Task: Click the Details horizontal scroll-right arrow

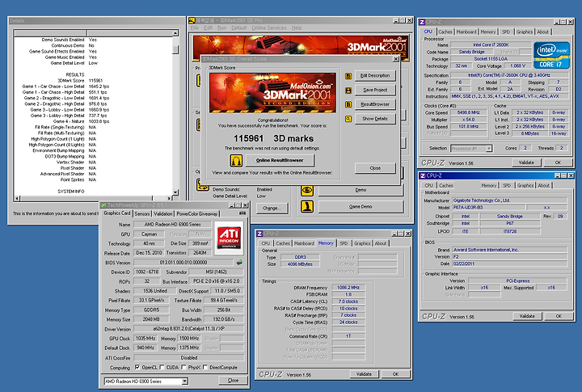Action: click(x=169, y=198)
